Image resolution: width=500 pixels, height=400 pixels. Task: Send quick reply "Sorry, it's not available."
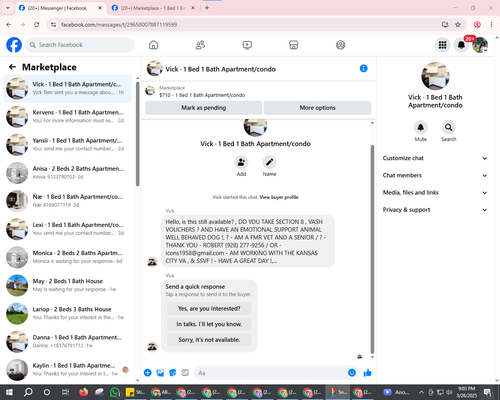(x=209, y=340)
